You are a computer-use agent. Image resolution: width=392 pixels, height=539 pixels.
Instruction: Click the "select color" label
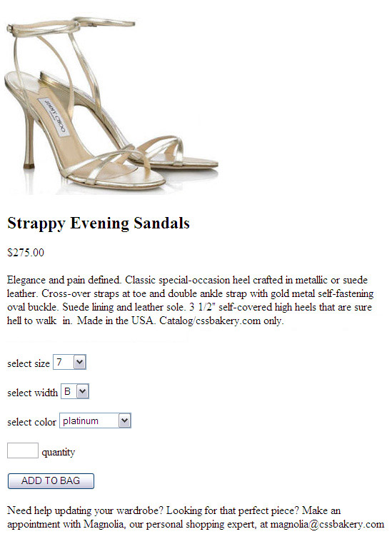(31, 422)
